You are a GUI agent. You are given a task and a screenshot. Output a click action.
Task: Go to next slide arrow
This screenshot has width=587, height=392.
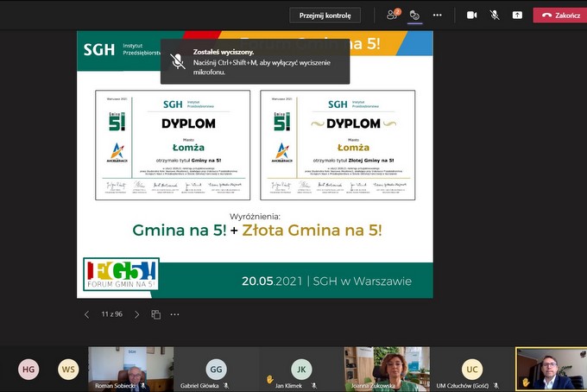pos(136,314)
